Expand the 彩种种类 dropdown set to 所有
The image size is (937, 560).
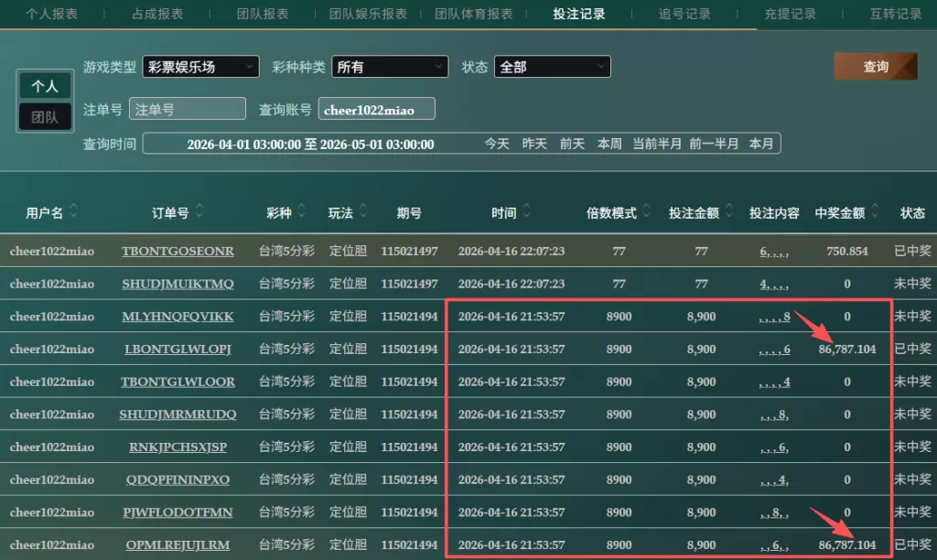coord(390,67)
